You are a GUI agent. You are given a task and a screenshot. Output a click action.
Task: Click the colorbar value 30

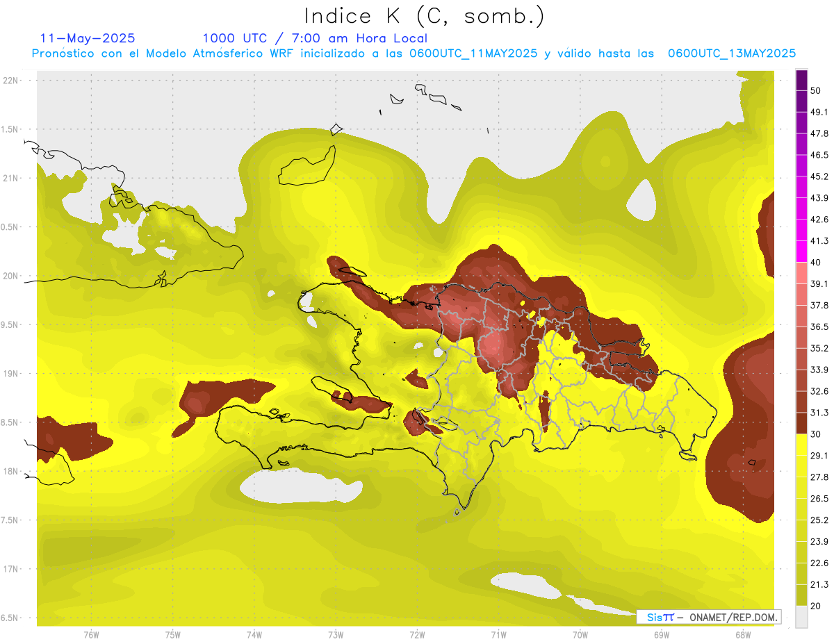click(816, 434)
